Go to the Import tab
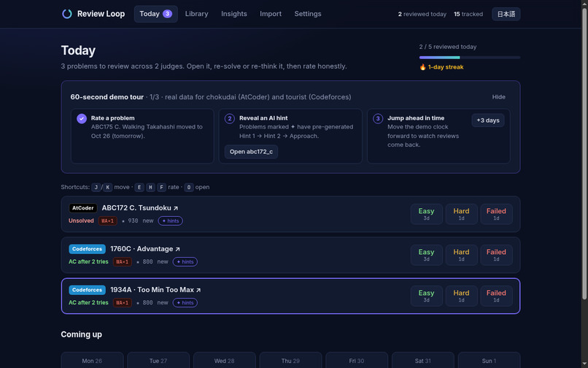 (271, 14)
